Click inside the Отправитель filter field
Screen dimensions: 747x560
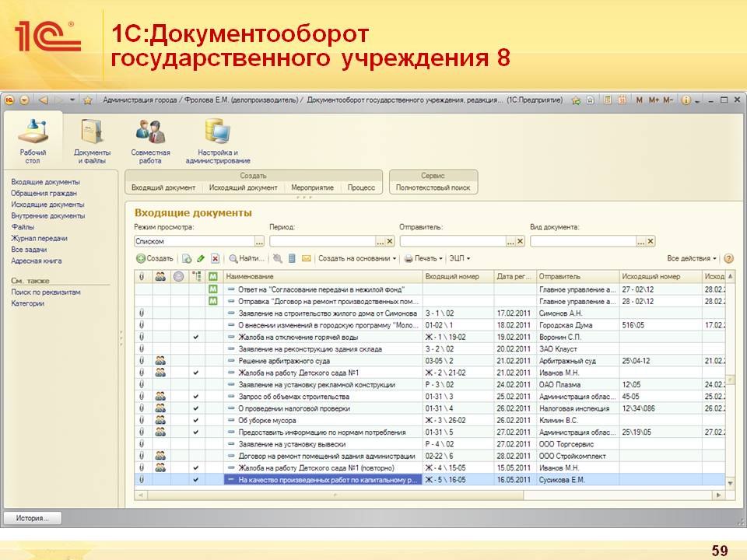[x=453, y=241]
